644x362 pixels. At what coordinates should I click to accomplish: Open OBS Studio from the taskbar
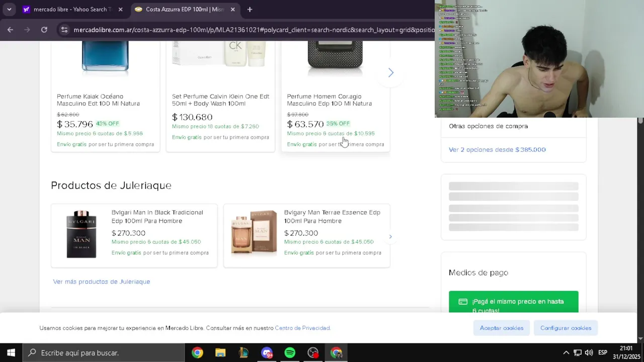313,352
